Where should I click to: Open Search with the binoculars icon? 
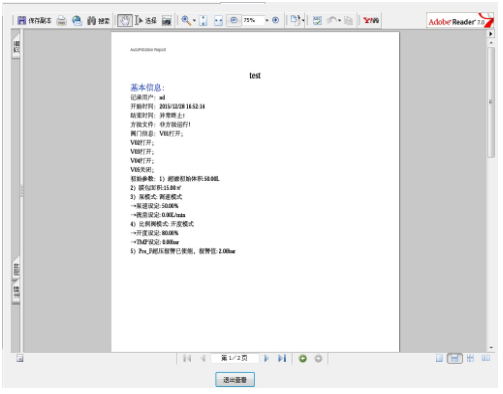coord(98,21)
